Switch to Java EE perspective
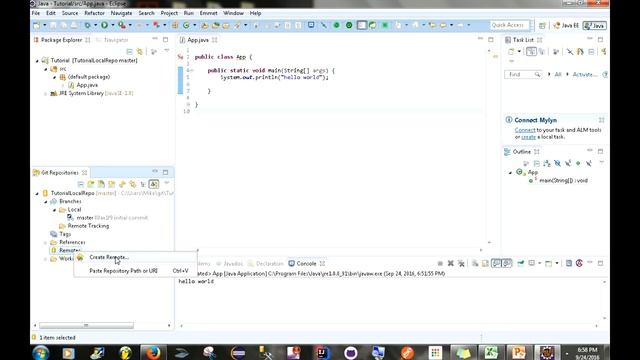 coord(566,25)
